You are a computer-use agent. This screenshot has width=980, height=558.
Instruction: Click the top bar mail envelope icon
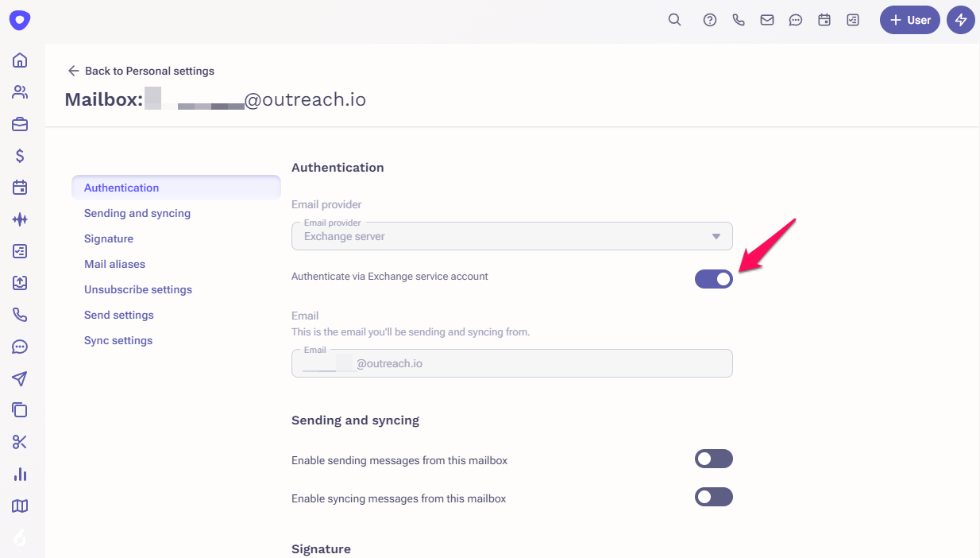pos(767,20)
